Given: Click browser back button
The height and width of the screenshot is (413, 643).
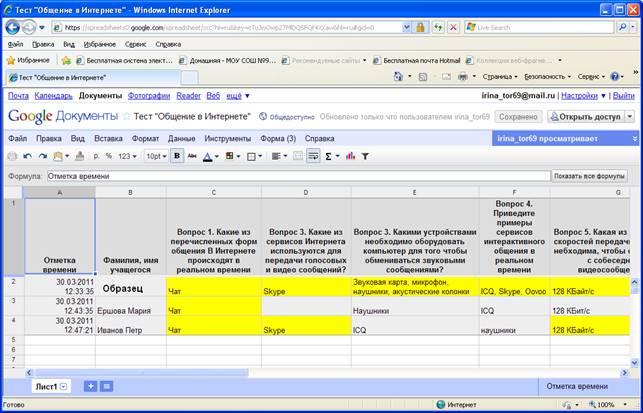Looking at the screenshot, I should 12,27.
